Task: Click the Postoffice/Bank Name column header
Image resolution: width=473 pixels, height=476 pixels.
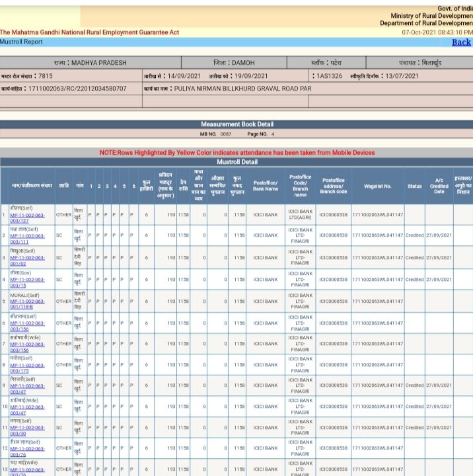Action: [266, 186]
